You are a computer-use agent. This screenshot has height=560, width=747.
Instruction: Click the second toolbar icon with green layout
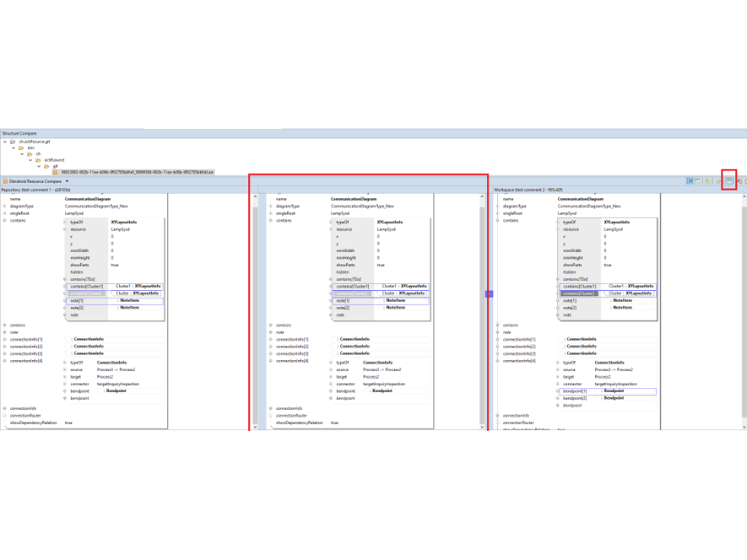699,180
